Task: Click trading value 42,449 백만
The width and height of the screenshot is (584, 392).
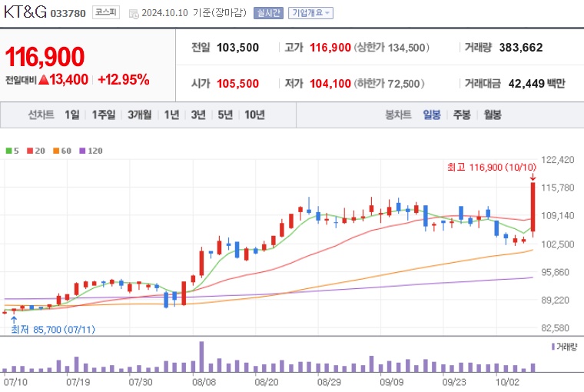Action: coord(536,84)
